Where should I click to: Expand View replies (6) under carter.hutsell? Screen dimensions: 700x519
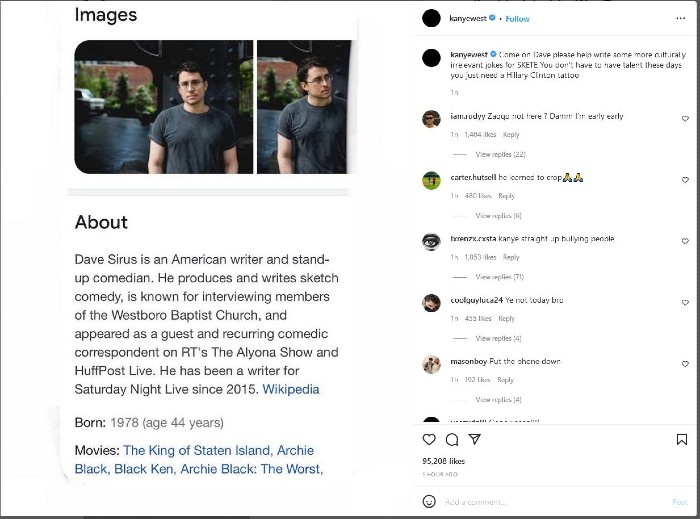tap(498, 216)
